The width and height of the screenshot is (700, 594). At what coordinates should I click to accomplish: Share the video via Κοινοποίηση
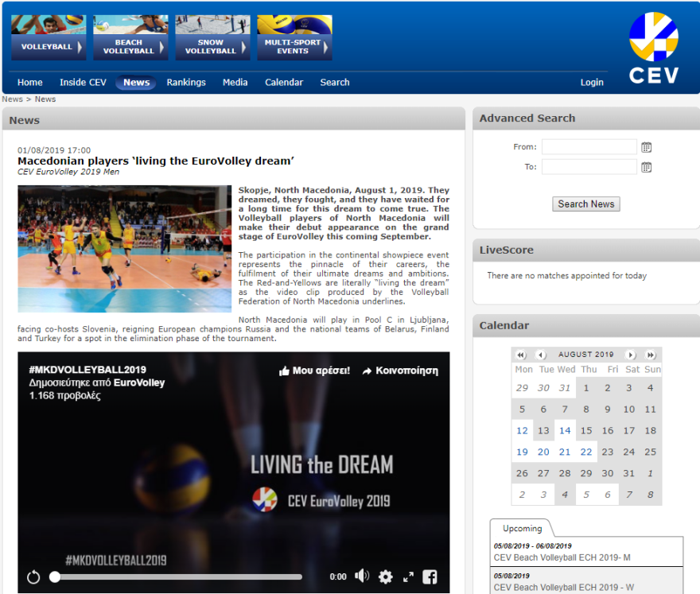click(400, 371)
